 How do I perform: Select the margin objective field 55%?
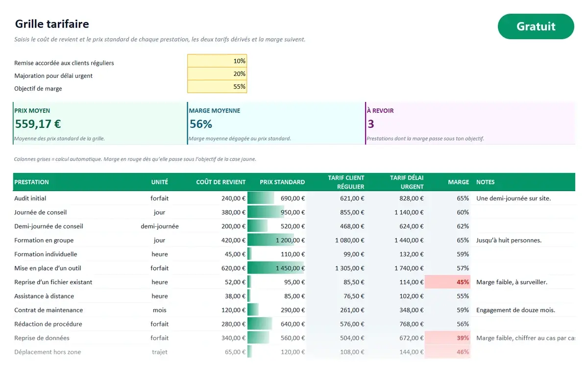pyautogui.click(x=217, y=86)
